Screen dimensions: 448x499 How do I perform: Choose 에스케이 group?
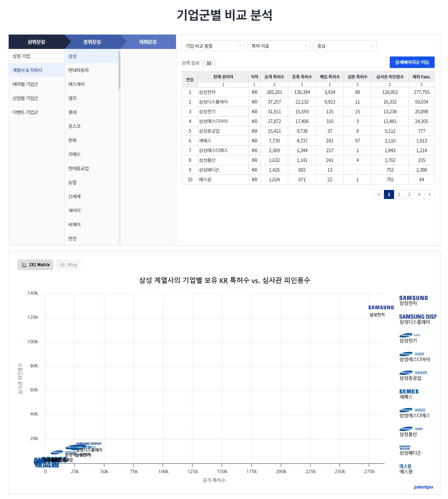click(x=92, y=84)
